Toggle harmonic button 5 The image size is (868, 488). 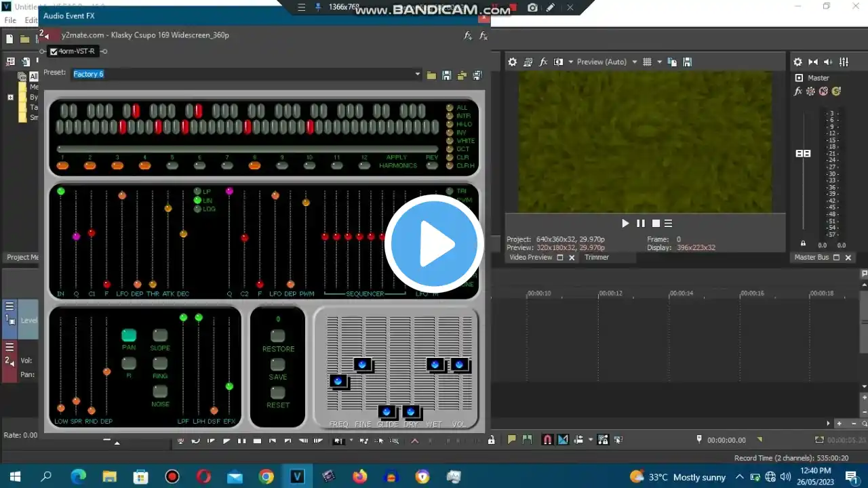(172, 165)
